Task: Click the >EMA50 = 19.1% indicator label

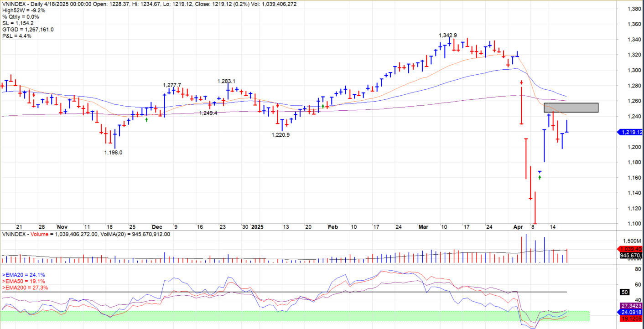Action: coord(24,282)
